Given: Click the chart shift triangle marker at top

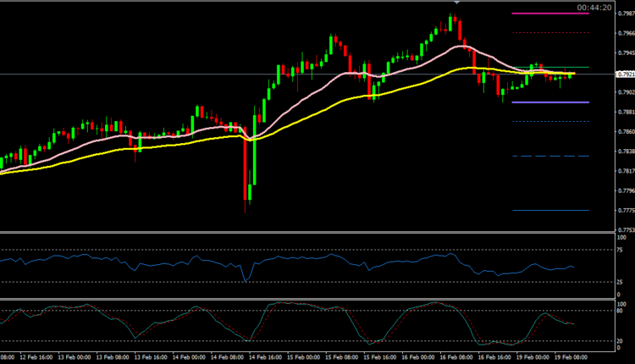Looking at the screenshot, I should coord(457,3).
